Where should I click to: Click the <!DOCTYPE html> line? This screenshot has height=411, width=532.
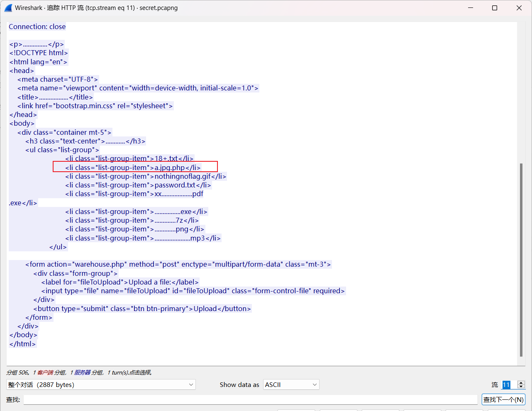click(x=39, y=53)
